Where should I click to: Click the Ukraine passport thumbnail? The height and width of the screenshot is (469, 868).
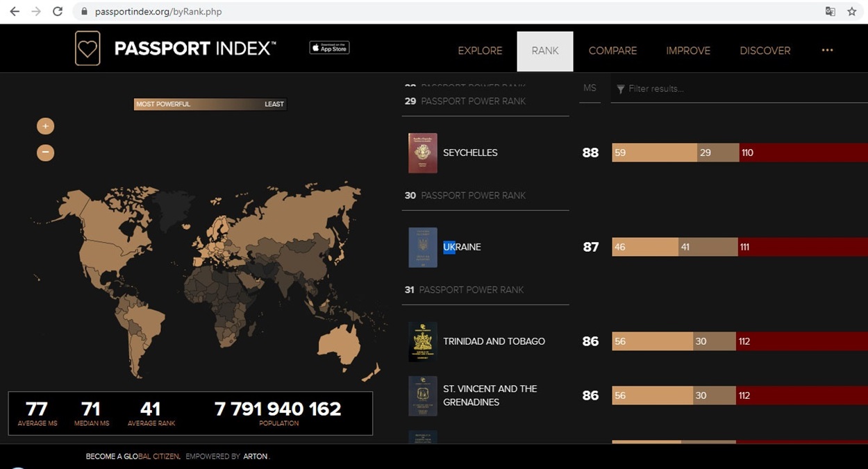(423, 247)
